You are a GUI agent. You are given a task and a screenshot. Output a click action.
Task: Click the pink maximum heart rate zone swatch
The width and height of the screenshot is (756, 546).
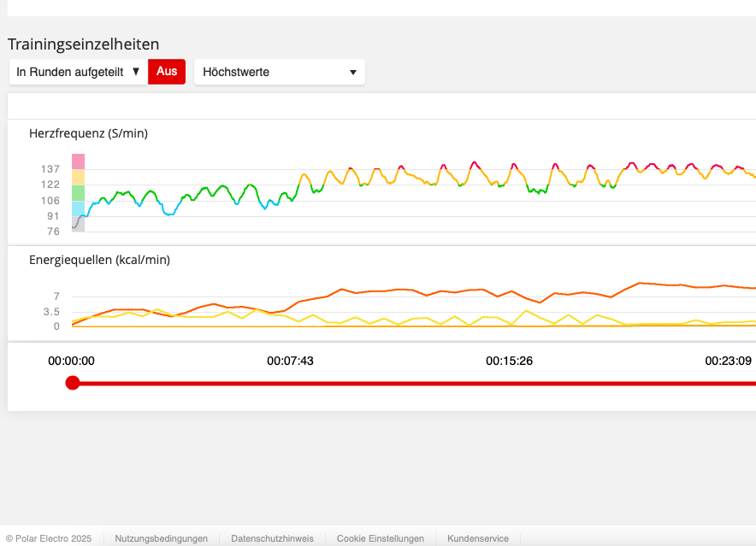[x=78, y=161]
